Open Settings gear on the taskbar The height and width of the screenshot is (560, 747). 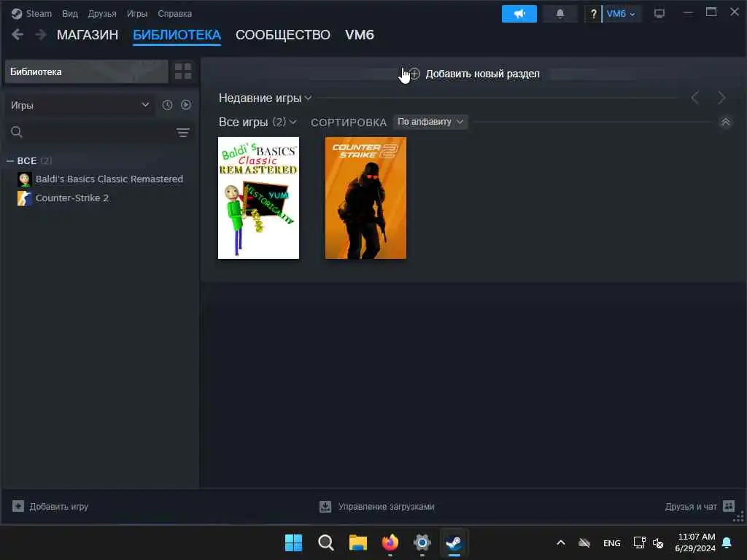tap(422, 542)
